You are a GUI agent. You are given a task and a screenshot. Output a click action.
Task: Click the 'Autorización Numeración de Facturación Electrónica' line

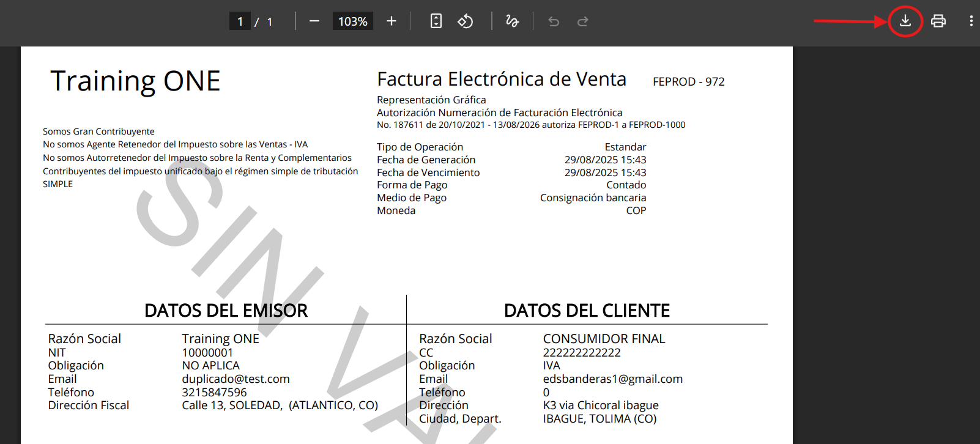point(500,113)
